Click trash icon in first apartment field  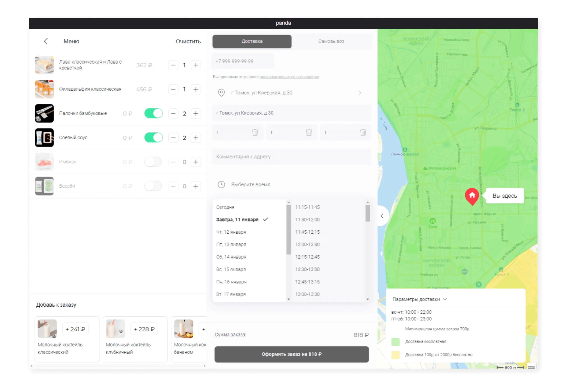tap(255, 133)
